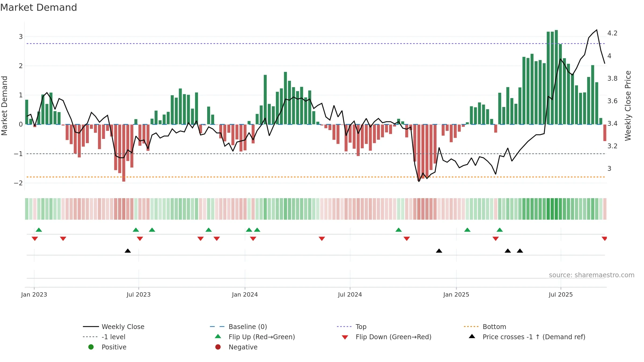The image size is (644, 362).
Task: Toggle the Bottom legend entry
Action: (x=485, y=327)
